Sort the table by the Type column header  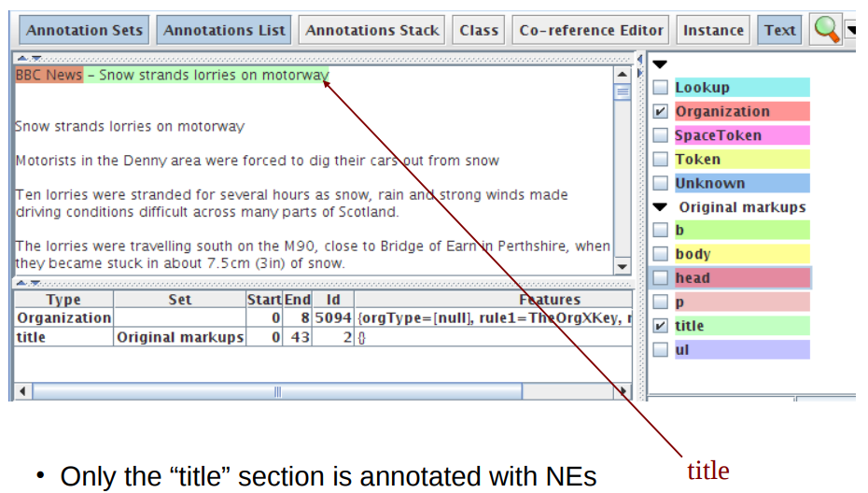tap(63, 300)
